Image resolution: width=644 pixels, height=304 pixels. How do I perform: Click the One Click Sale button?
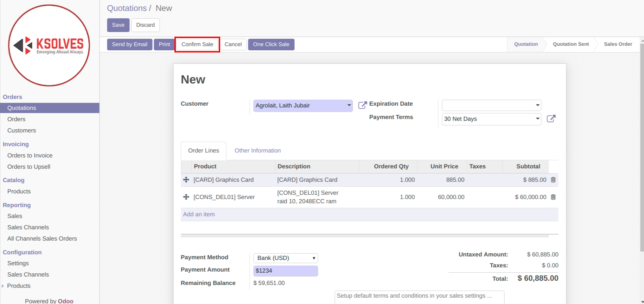271,44
